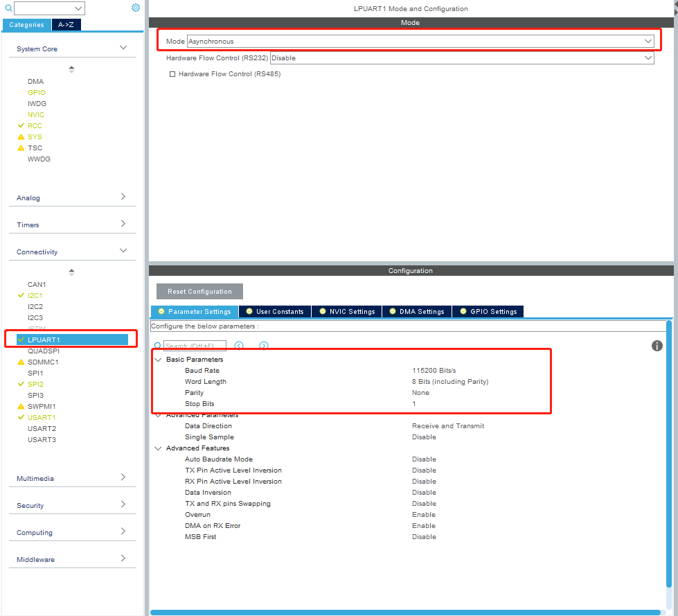The image size is (678, 616).
Task: Select USART3 peripheral
Action: (42, 440)
